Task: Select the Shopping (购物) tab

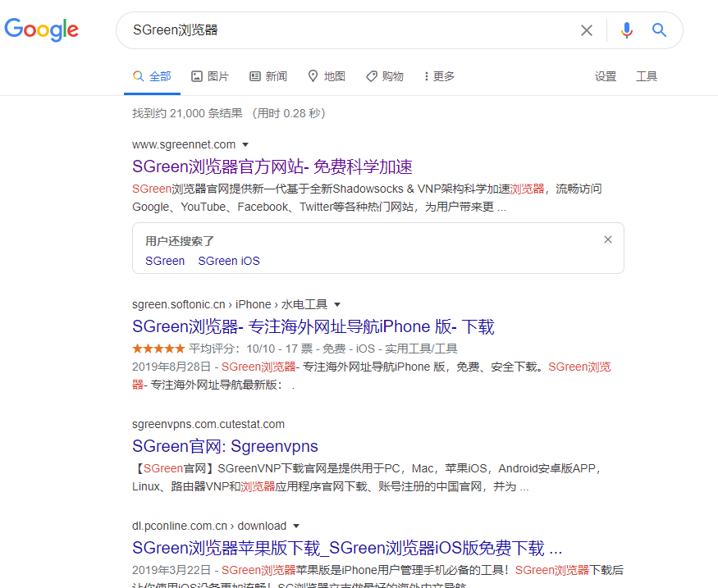Action: [385, 76]
